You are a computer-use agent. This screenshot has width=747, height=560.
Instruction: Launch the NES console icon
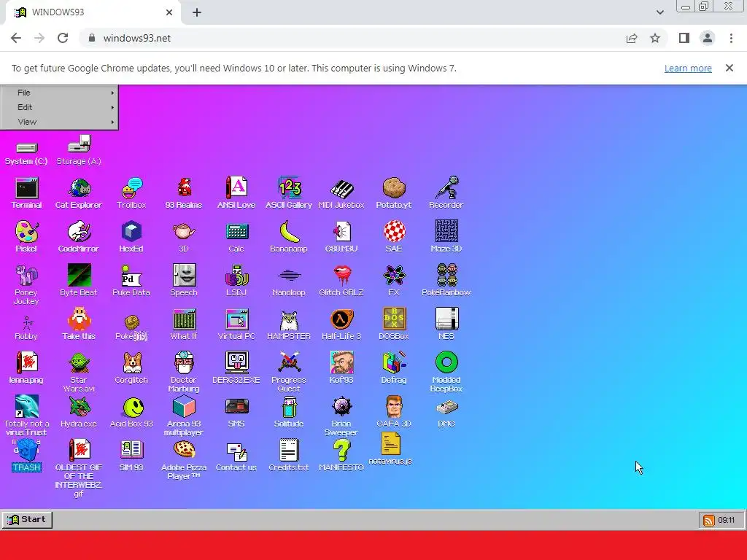click(446, 324)
